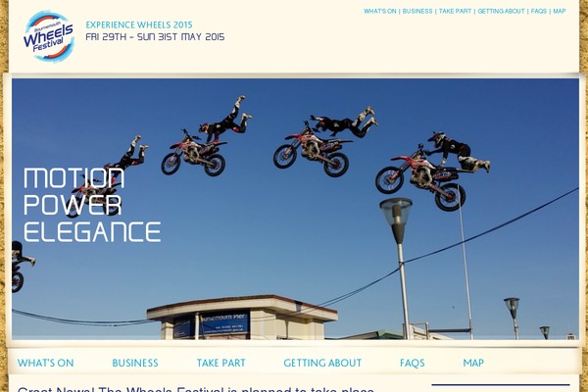The width and height of the screenshot is (588, 392).
Task: Click the Great News announcement text
Action: coord(195,389)
